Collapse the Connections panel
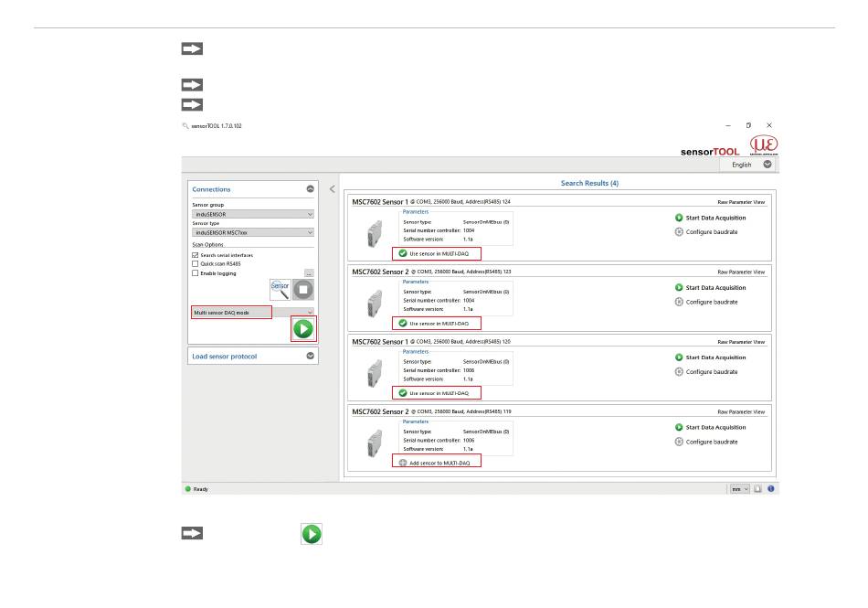Viewport: 868px width, 608px height. click(310, 189)
